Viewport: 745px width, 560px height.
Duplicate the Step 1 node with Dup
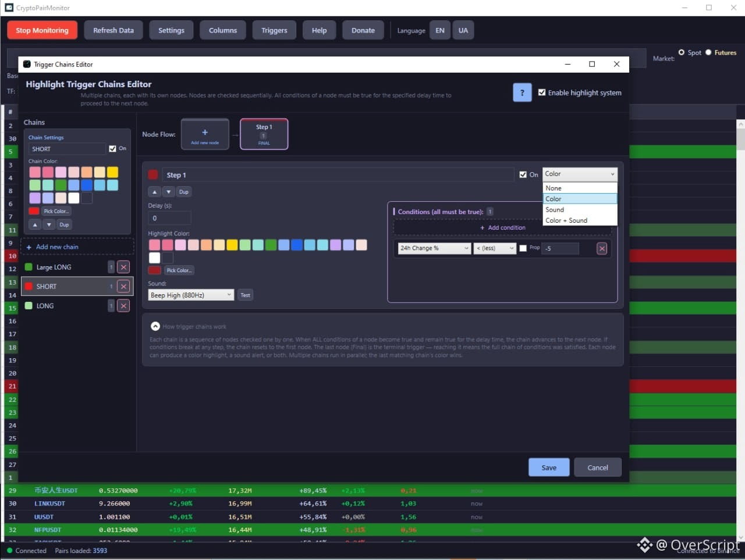[x=184, y=192]
